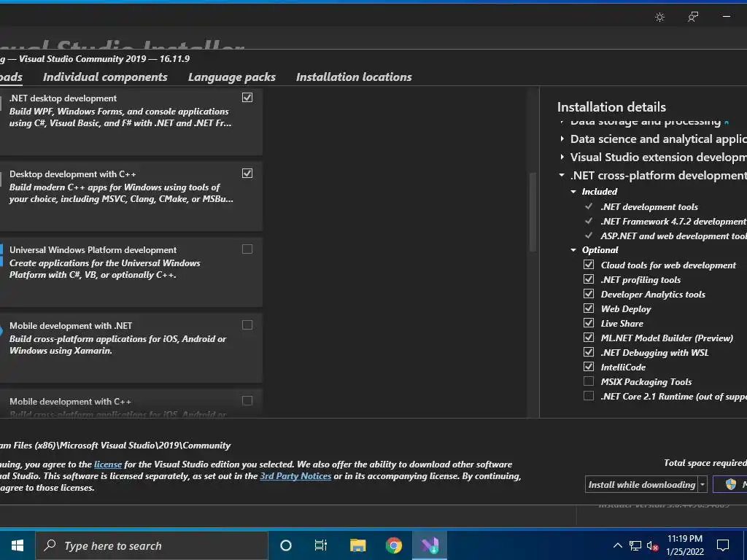The image size is (747, 560).
Task: Switch to Visual Studio Installer taskbar icon
Action: (x=430, y=545)
